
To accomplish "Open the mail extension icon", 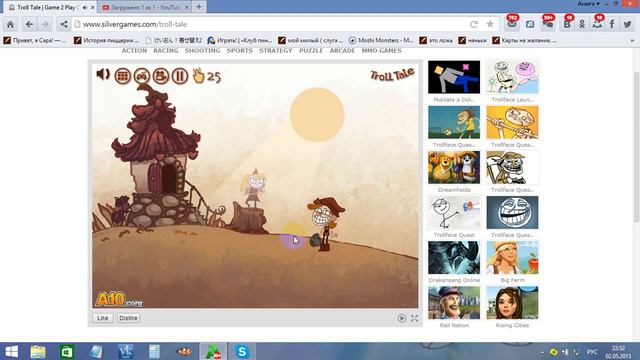I will pyautogui.click(x=512, y=24).
